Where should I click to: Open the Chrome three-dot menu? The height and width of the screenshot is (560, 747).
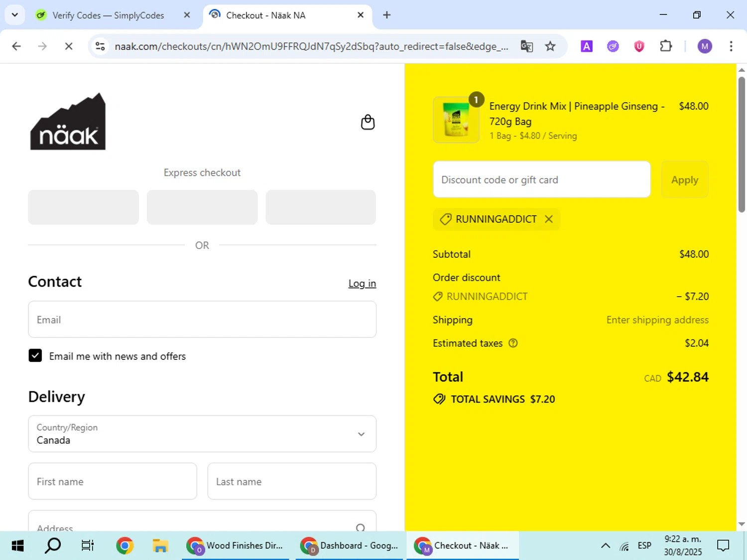[x=731, y=46]
